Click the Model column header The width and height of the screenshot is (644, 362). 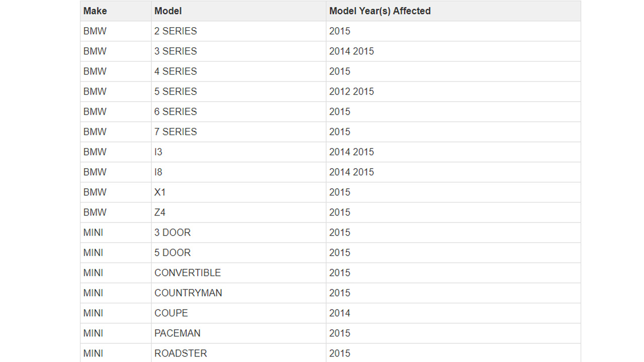click(168, 11)
